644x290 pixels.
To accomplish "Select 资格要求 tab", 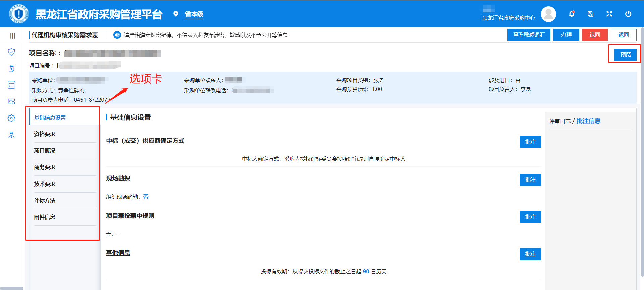I will (64, 134).
